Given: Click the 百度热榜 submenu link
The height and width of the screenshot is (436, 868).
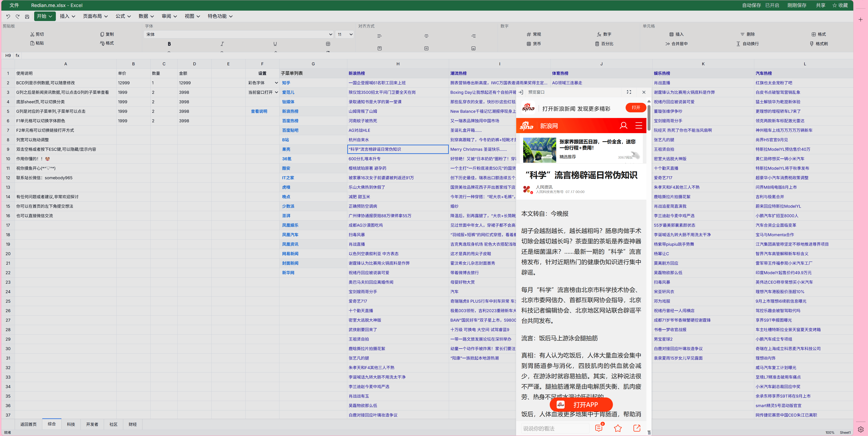Looking at the screenshot, I should coord(290,121).
